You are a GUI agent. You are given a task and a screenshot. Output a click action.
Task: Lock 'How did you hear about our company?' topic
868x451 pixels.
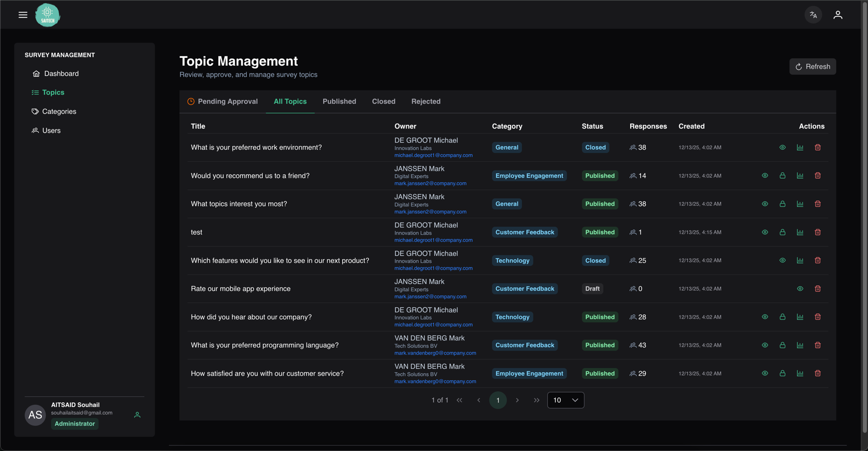(x=783, y=317)
